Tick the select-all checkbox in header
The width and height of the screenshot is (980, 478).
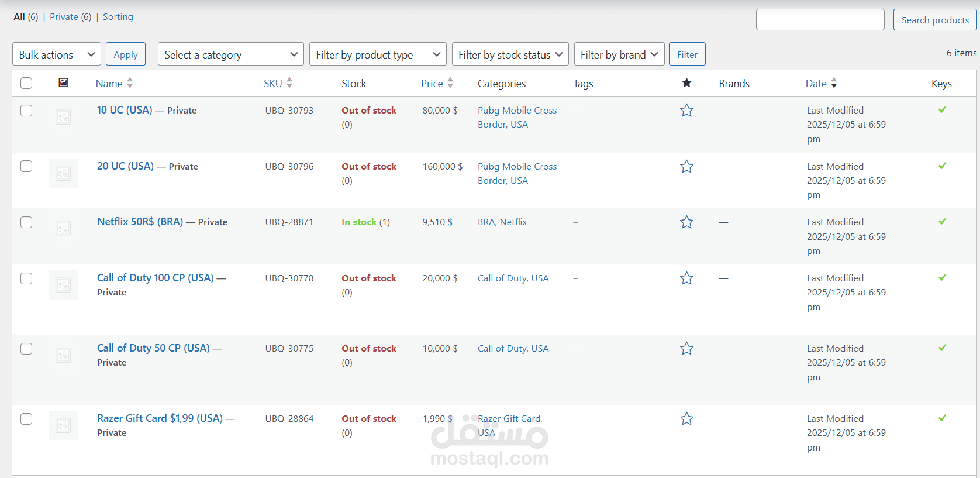click(26, 83)
